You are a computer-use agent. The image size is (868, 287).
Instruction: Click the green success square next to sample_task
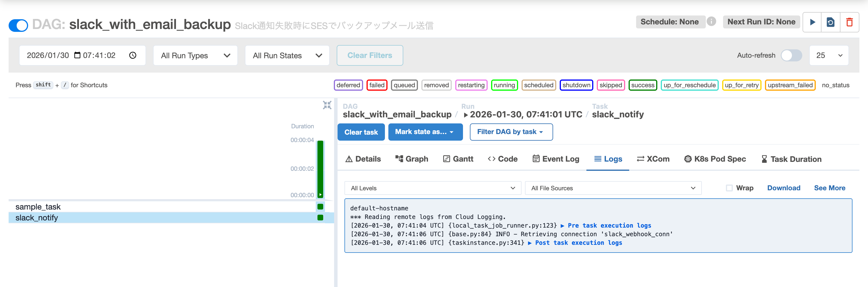[x=320, y=206]
